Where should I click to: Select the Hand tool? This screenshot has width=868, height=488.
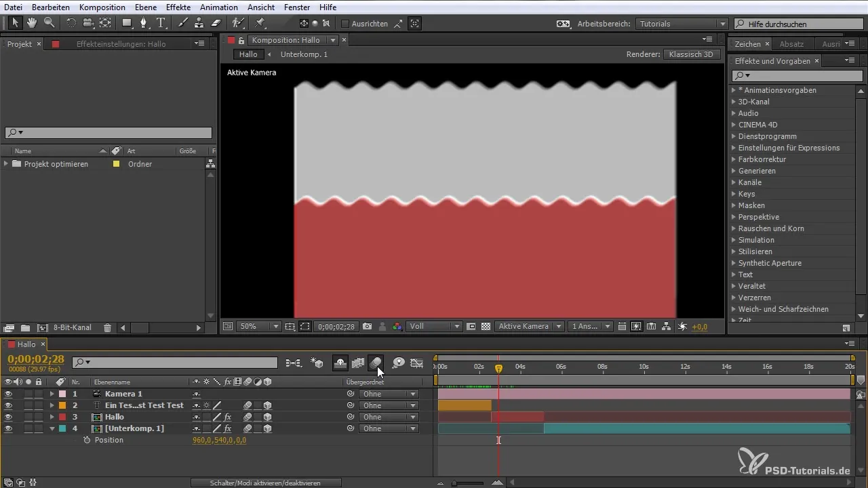tap(32, 23)
